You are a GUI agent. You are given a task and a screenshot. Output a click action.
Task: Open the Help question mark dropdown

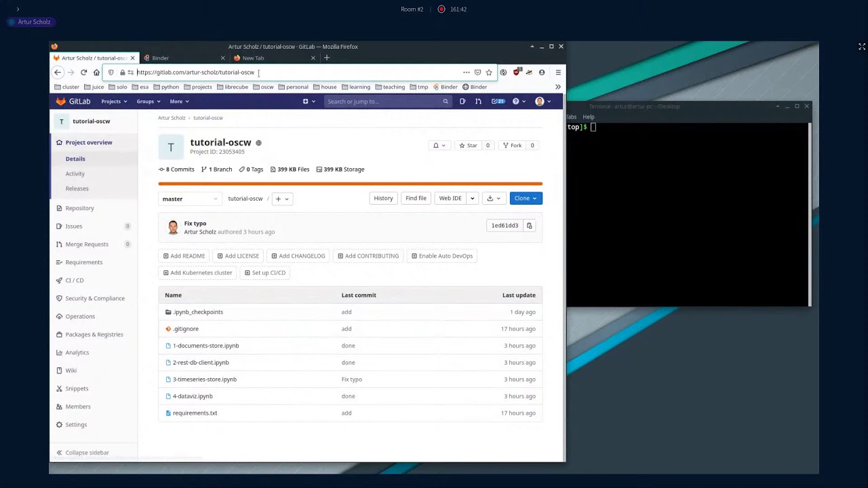(518, 102)
